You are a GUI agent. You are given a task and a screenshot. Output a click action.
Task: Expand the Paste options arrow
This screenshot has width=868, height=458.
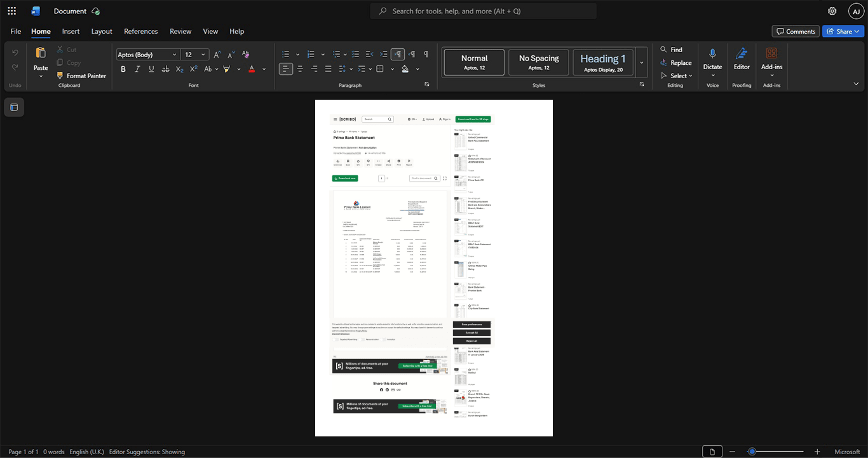[41, 76]
